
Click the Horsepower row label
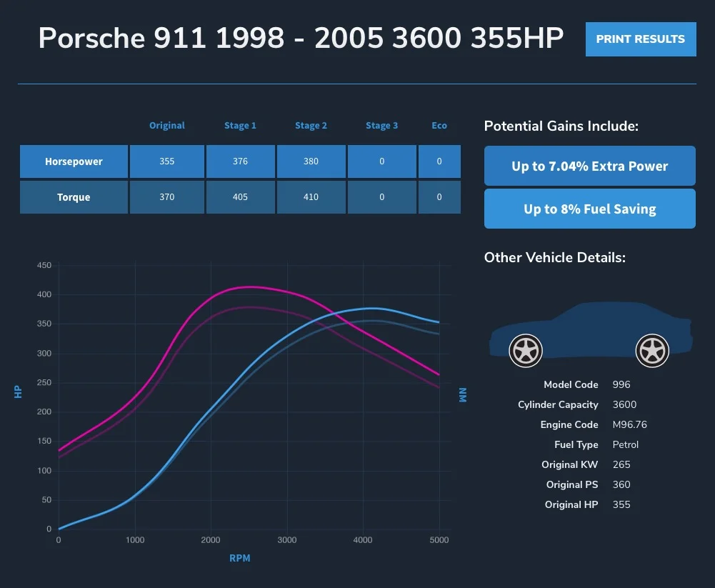pos(74,161)
